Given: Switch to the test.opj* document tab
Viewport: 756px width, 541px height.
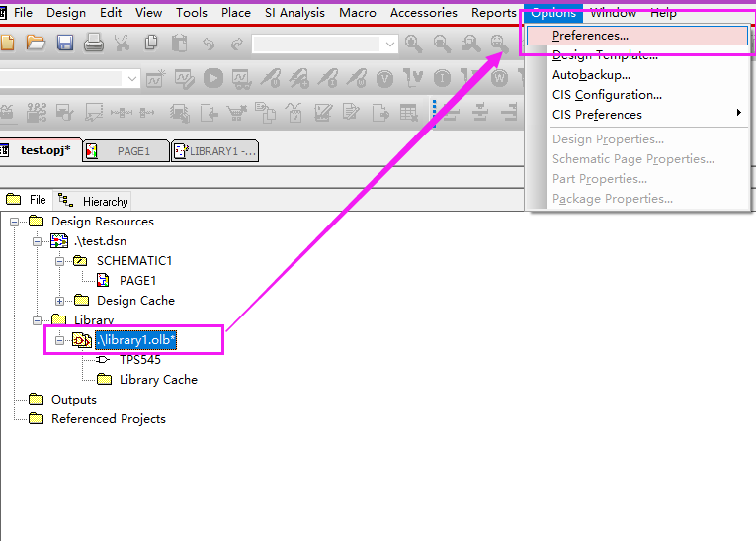Looking at the screenshot, I should click(40, 150).
